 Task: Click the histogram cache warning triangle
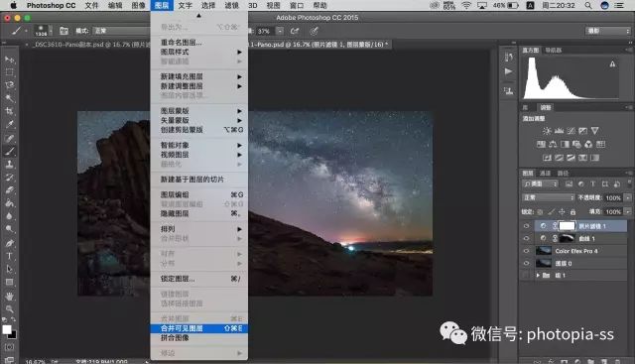click(612, 64)
